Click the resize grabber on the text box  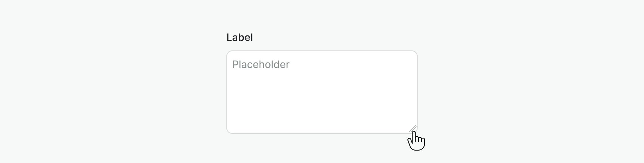(x=413, y=129)
